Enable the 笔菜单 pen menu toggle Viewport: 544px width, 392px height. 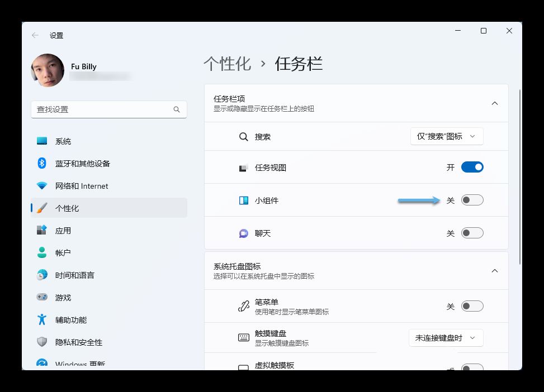472,306
